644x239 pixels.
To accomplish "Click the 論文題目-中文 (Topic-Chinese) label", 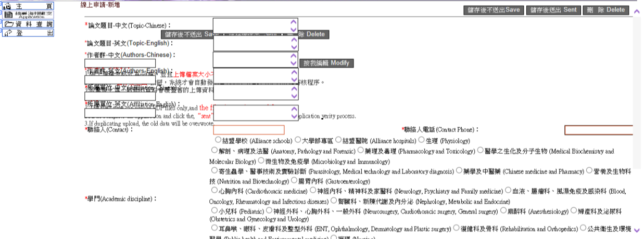I will [128, 25].
